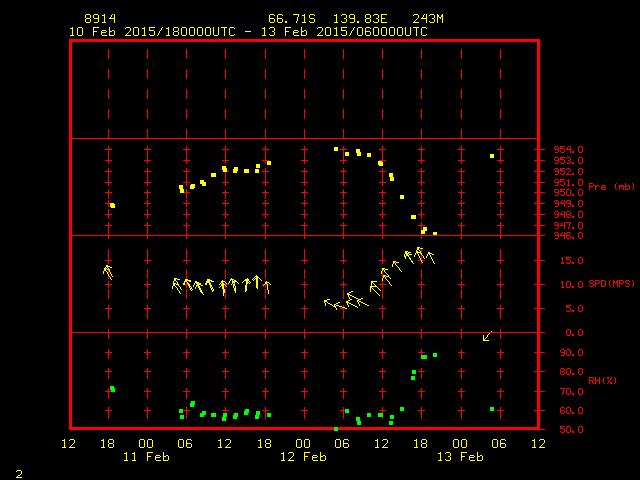Screen dimensions: 640x480
Task: Click the 90.0 humidity tick label
Action: tap(566, 352)
